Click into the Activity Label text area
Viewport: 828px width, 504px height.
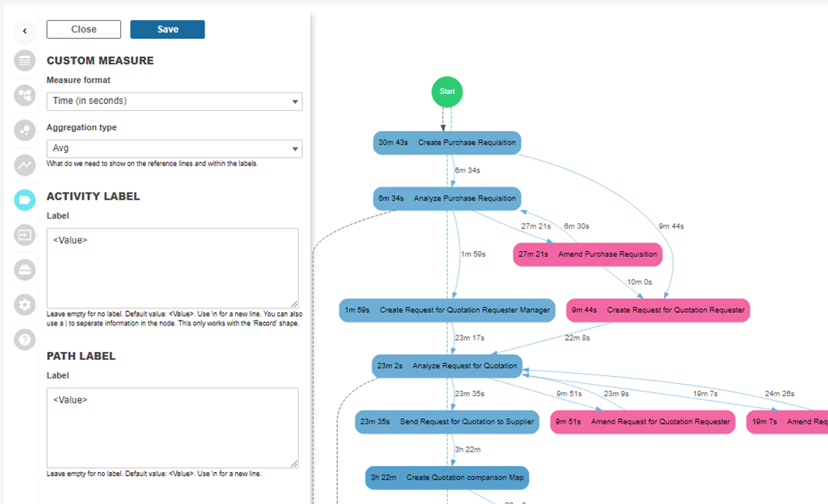[172, 268]
